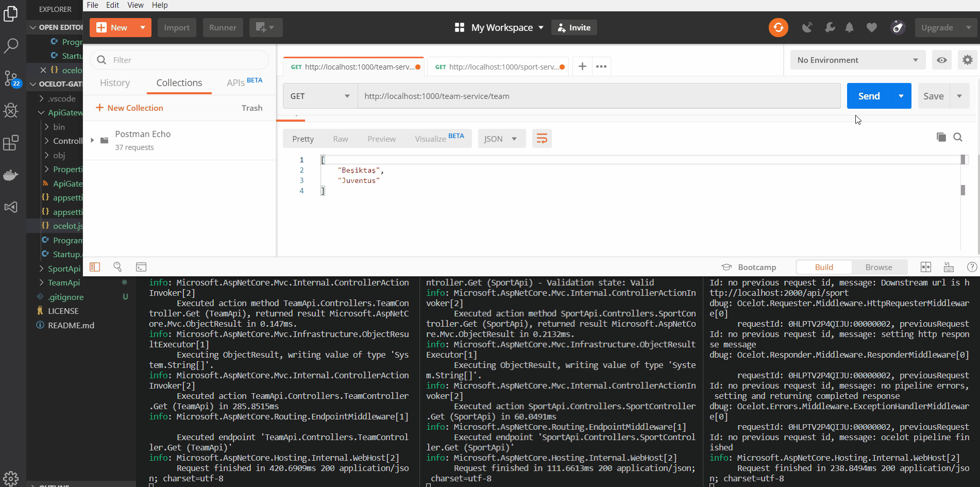Open Manage Environments gear icon
980x487 pixels.
(x=968, y=60)
